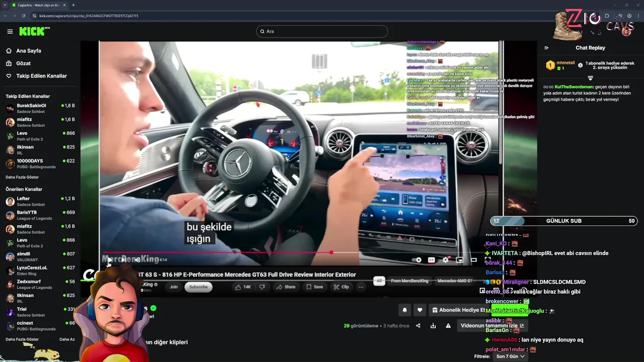
Task: Expand recommended list via bottom Daha Fazla Göster
Action: pos(22,339)
